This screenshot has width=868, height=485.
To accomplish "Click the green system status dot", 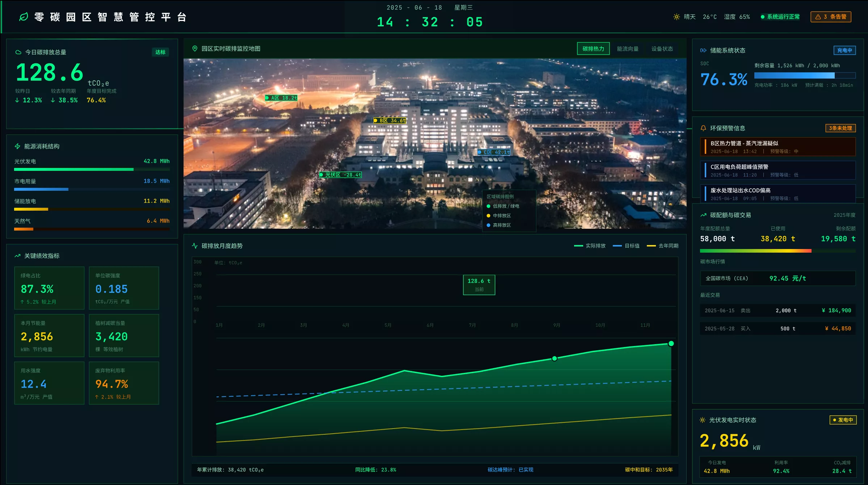I will [763, 17].
